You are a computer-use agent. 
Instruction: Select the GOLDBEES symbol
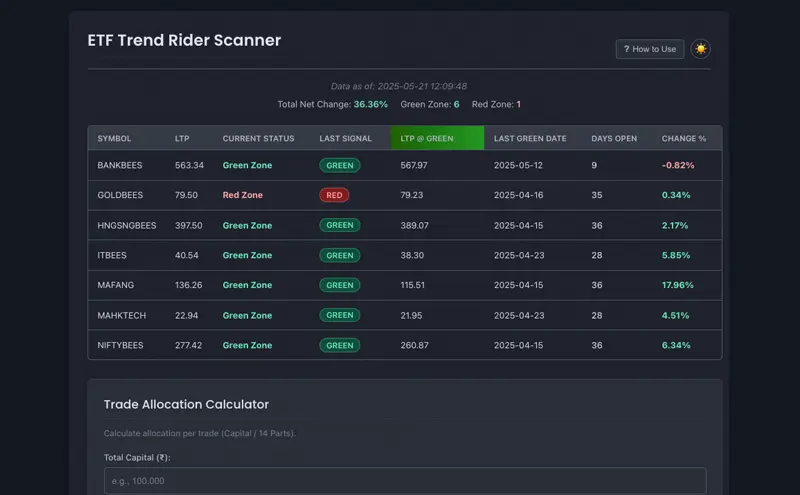(120, 195)
